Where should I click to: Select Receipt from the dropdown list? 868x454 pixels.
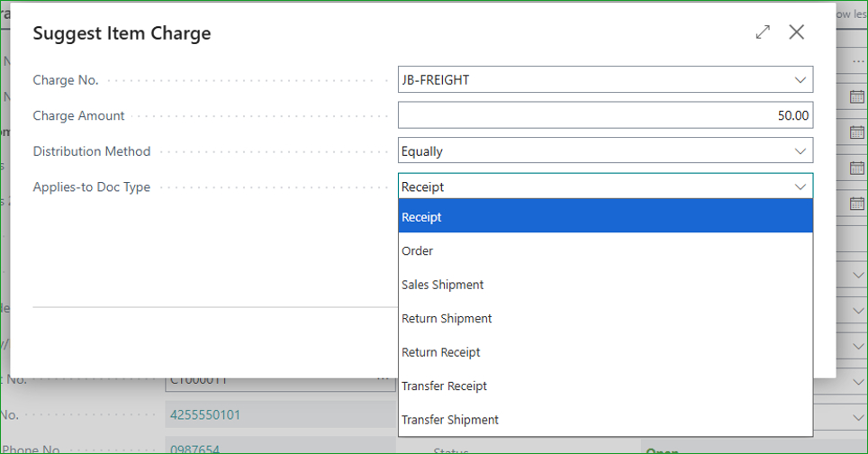[x=606, y=216]
